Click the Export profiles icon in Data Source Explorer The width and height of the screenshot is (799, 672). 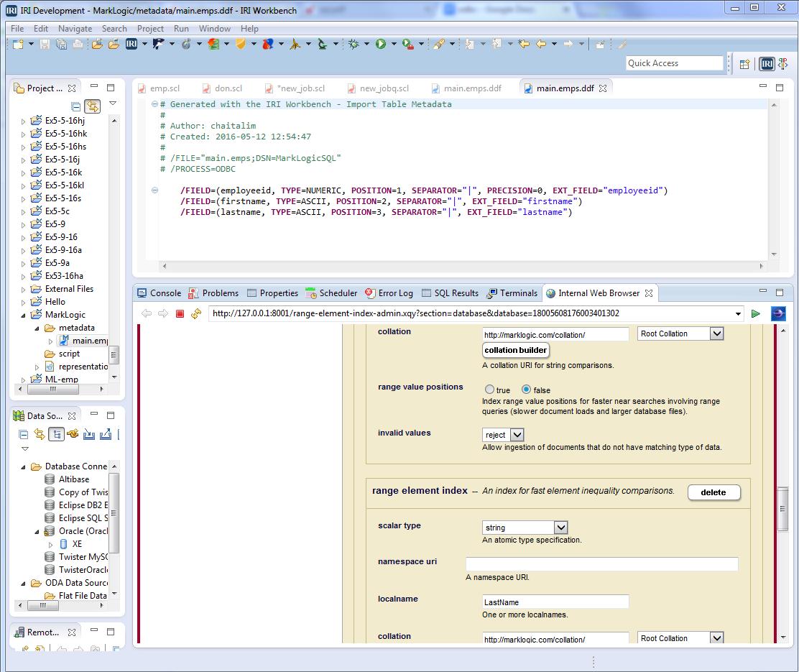[106, 434]
